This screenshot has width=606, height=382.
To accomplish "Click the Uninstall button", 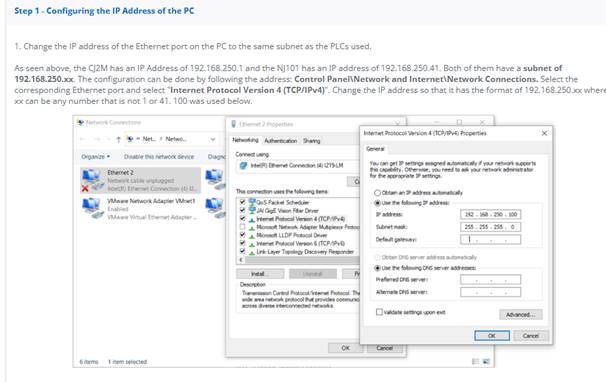I will point(313,274).
